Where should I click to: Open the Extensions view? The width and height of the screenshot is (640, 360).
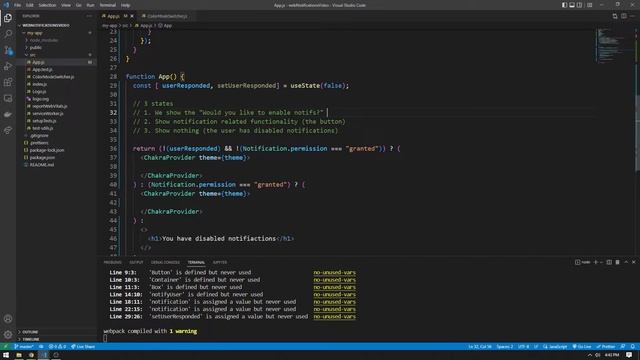click(x=8, y=82)
